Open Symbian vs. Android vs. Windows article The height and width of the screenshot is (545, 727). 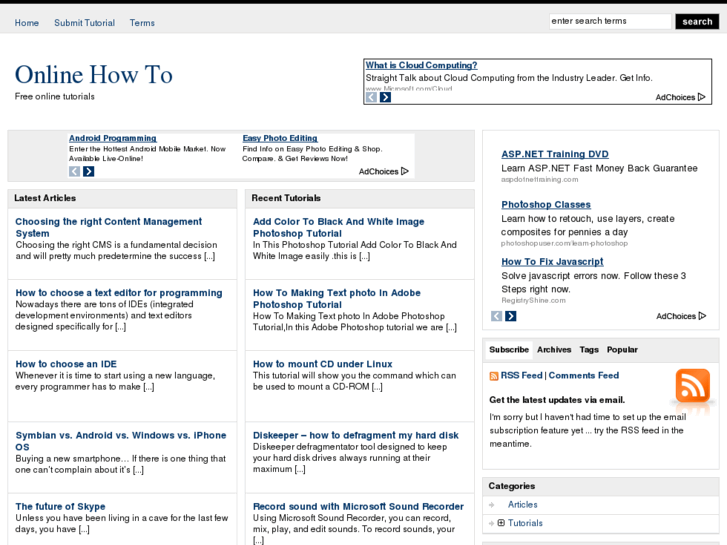coord(121,441)
